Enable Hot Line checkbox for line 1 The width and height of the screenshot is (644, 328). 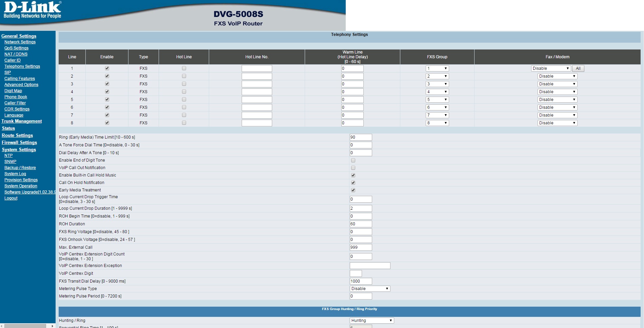(184, 68)
